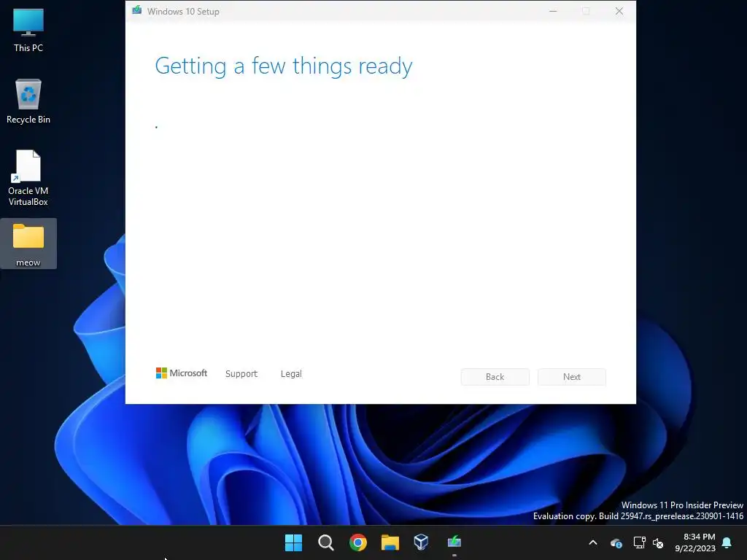This screenshot has height=560, width=747.
Task: Launch Google Chrome from taskbar
Action: (x=357, y=542)
